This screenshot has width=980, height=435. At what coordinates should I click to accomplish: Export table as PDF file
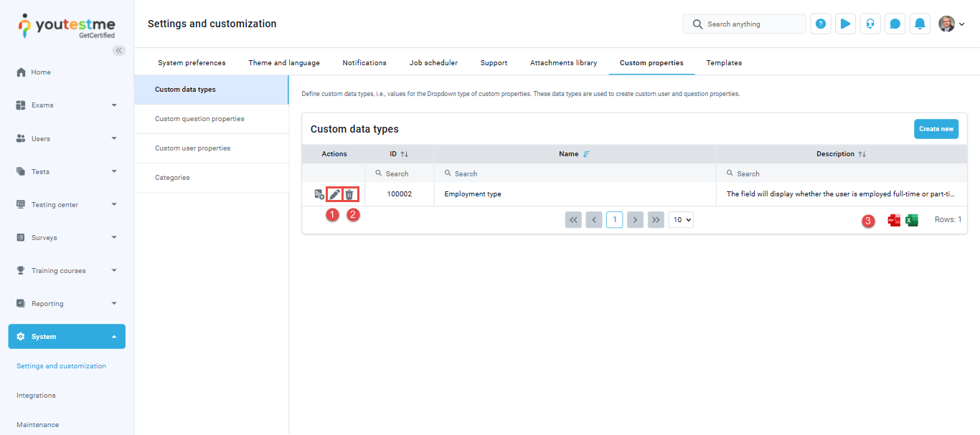pyautogui.click(x=894, y=220)
